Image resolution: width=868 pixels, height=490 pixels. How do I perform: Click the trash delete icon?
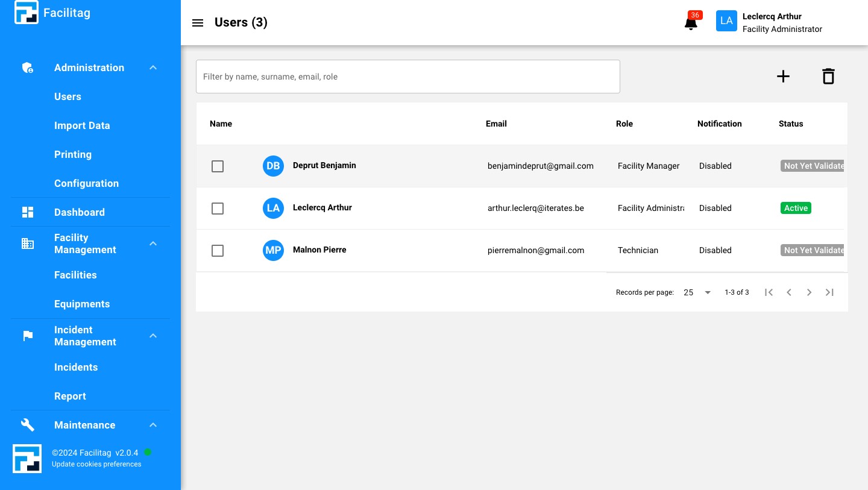(x=828, y=77)
